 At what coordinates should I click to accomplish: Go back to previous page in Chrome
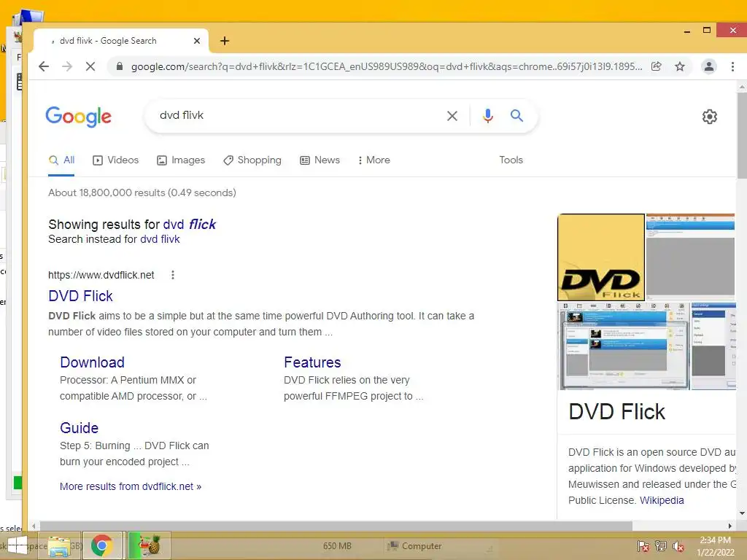click(44, 66)
